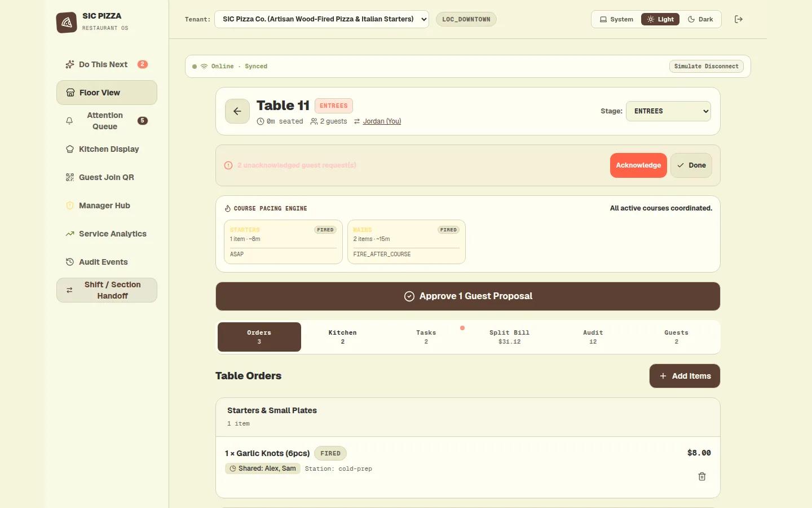Viewport: 812px width, 508px height.
Task: Click Simulate Disconnect
Action: (x=707, y=66)
